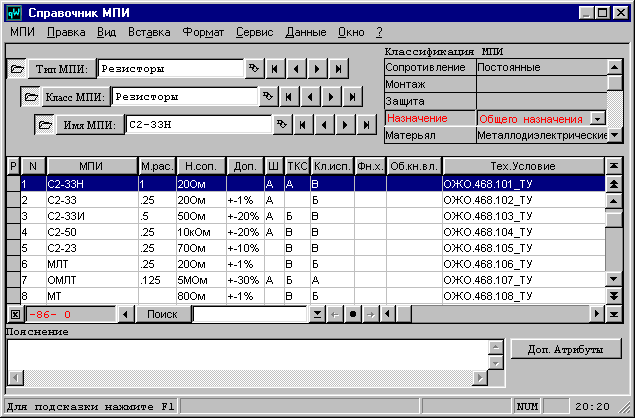Viewport: 635px width, 418px height.
Task: Jump to bottom of table with double-arrow button
Action: tap(613, 297)
